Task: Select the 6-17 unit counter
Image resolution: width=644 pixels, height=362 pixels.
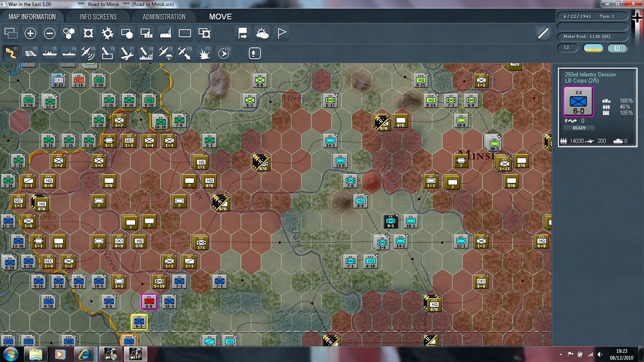Action: [x=330, y=100]
